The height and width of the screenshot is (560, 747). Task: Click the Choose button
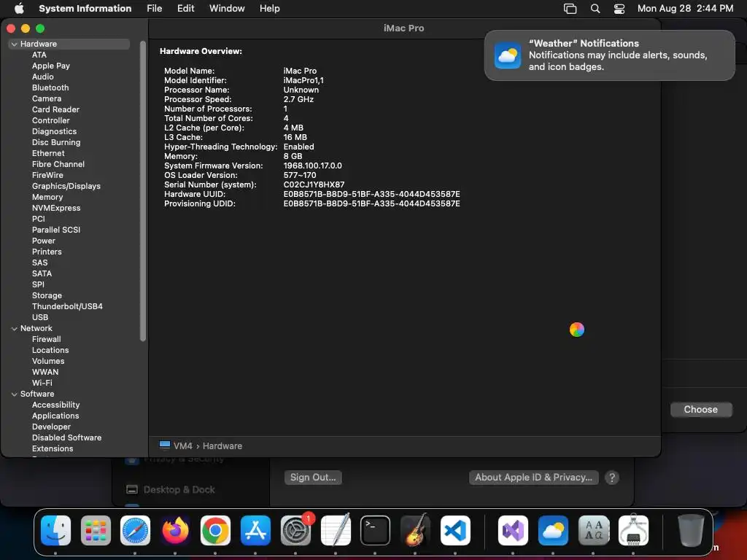point(701,410)
